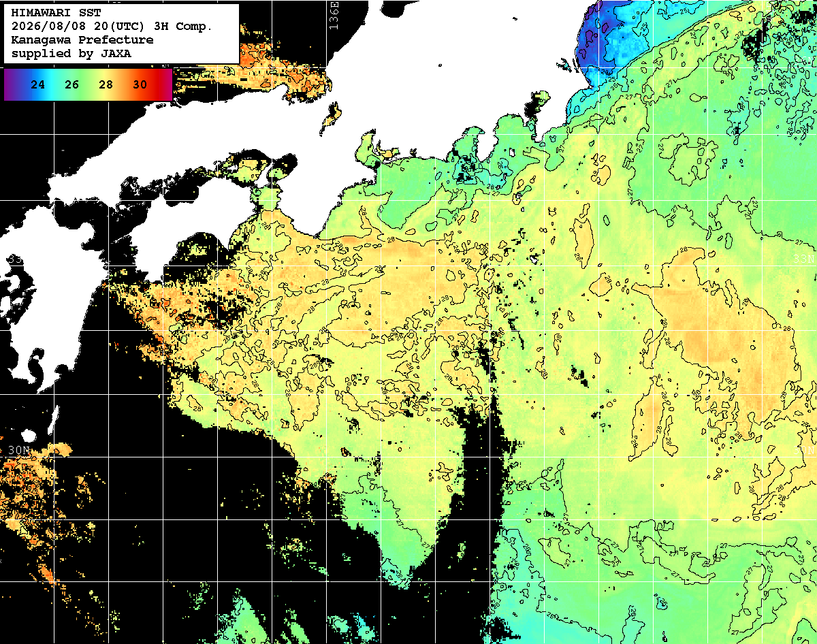
Task: Click the 33N label on right edge
Action: click(804, 259)
